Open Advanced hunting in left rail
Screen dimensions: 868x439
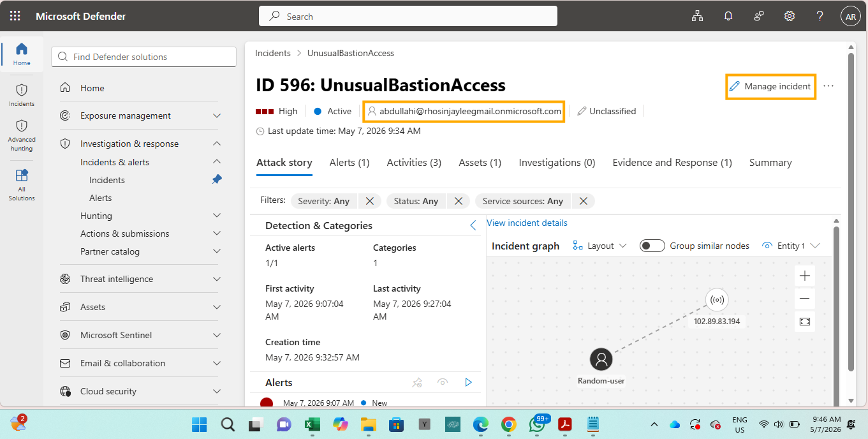coord(22,135)
